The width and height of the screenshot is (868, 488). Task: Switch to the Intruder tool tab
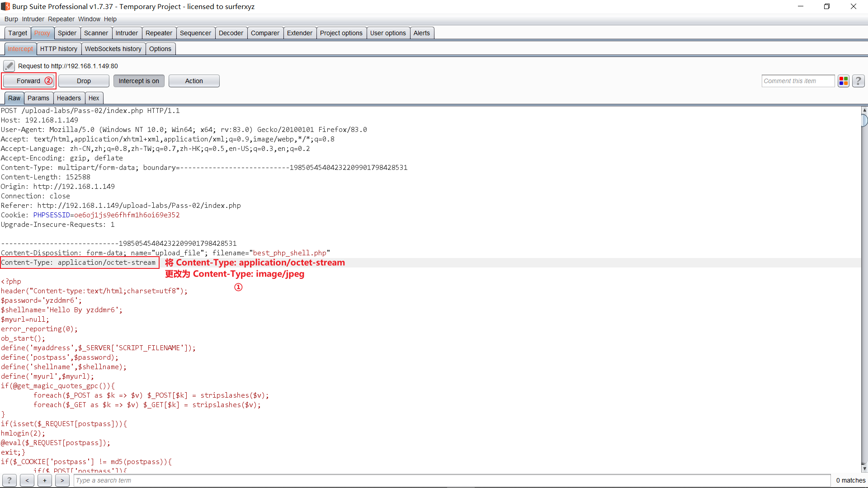127,33
